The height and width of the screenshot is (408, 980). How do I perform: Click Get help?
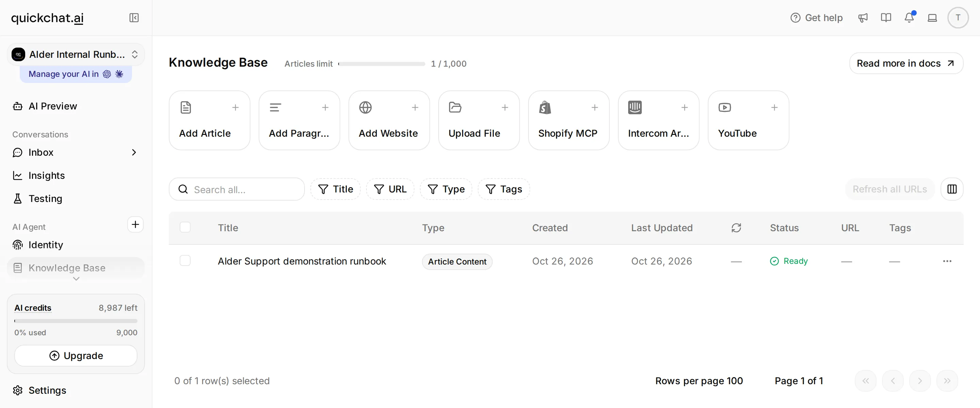(816, 18)
